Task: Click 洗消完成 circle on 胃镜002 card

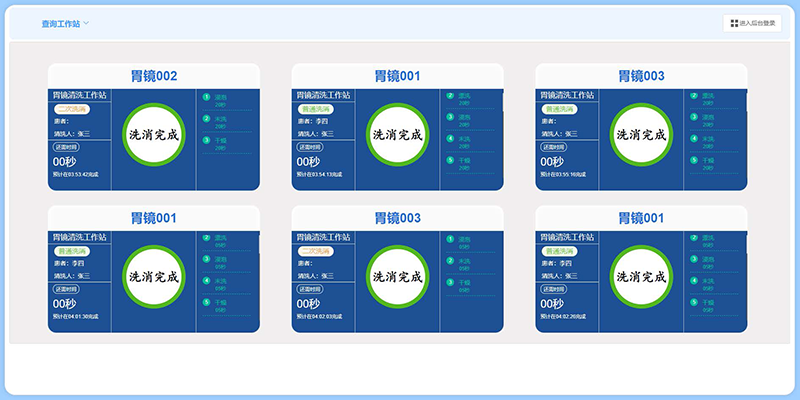Action: pyautogui.click(x=154, y=135)
